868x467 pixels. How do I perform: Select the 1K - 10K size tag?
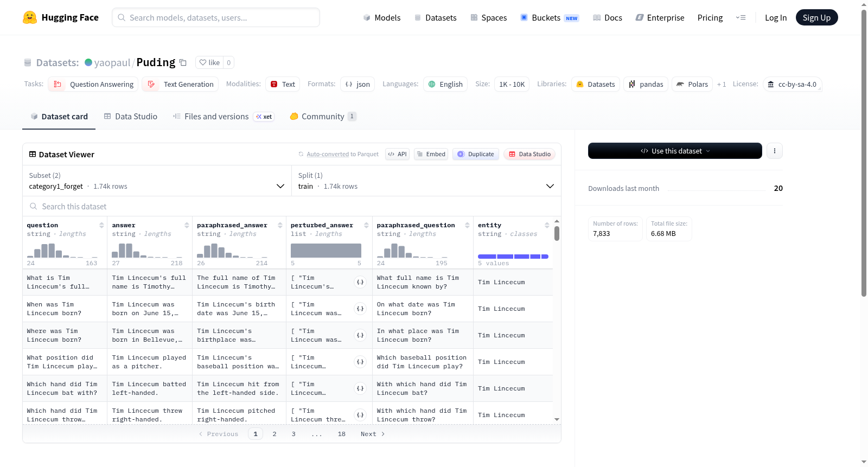(512, 84)
